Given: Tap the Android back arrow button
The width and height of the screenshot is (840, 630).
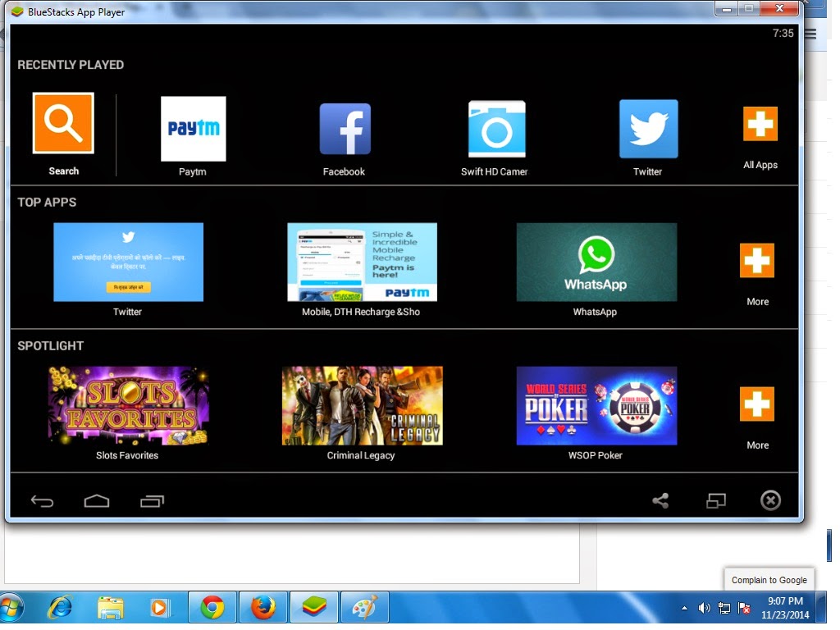Looking at the screenshot, I should click(43, 501).
